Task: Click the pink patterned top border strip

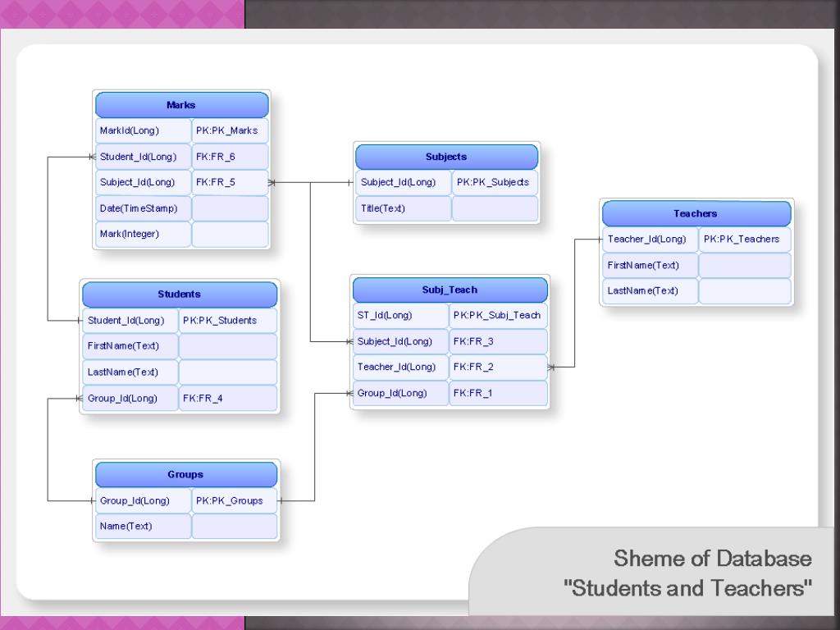Action: [123, 12]
